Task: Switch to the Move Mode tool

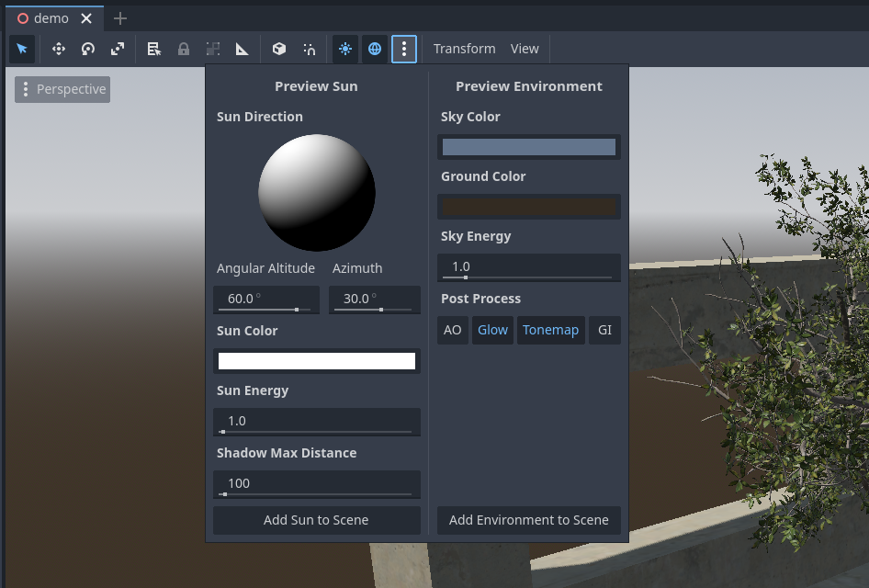Action: [59, 49]
